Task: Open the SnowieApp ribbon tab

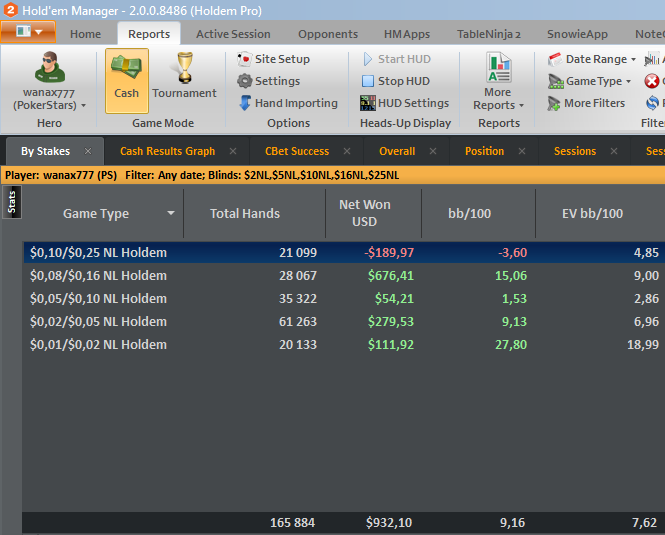Action: click(577, 34)
